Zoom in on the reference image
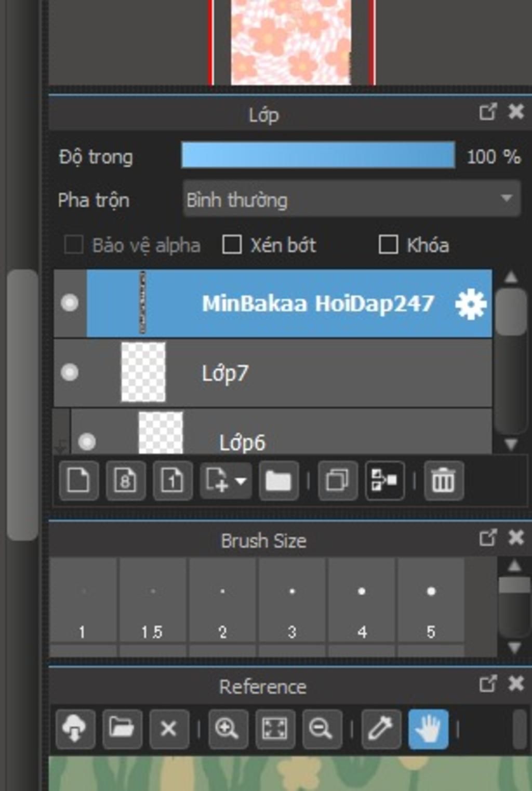 click(228, 728)
